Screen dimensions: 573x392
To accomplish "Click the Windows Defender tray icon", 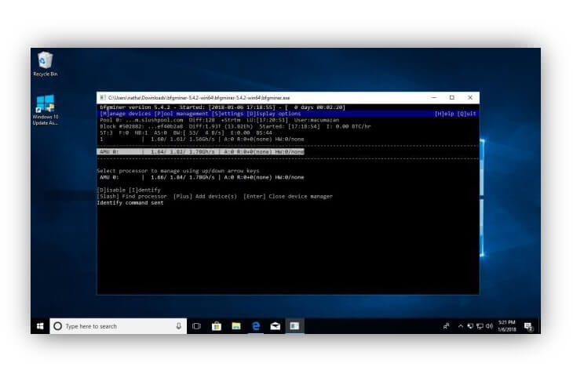I will (470, 326).
